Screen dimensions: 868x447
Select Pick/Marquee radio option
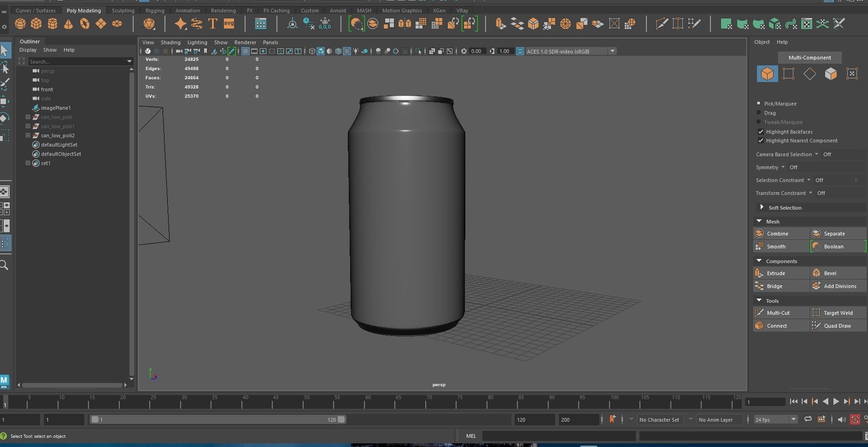[759, 103]
